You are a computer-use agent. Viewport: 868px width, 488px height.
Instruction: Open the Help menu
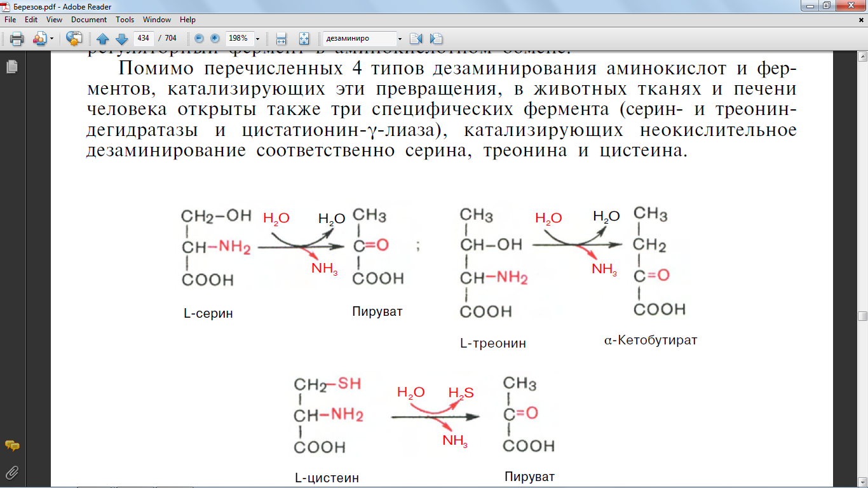(187, 20)
